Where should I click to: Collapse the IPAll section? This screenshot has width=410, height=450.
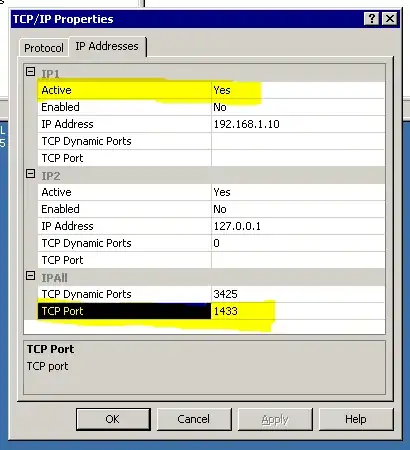[30, 275]
